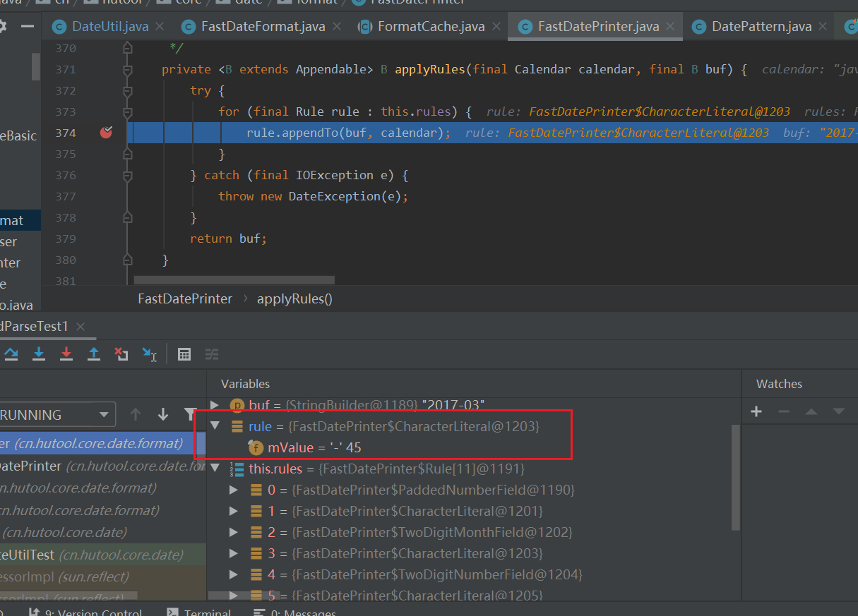Close the FormatCache.java tab

tap(496, 26)
